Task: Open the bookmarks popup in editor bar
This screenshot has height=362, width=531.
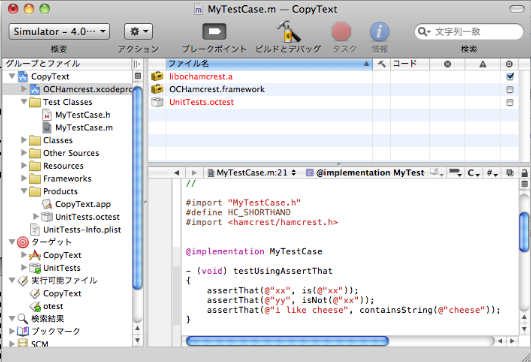Action: click(437, 173)
